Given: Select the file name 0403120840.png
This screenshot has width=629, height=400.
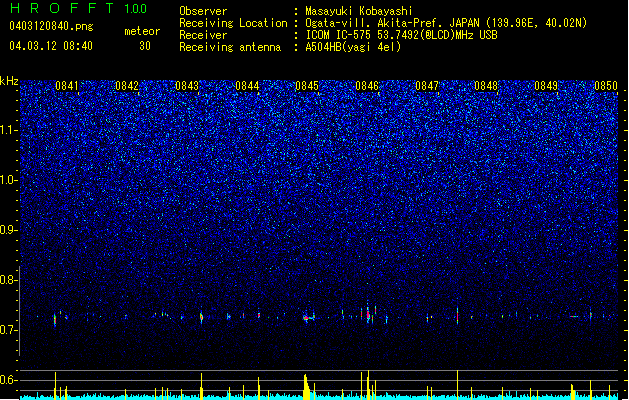Looking at the screenshot, I should point(51,26).
